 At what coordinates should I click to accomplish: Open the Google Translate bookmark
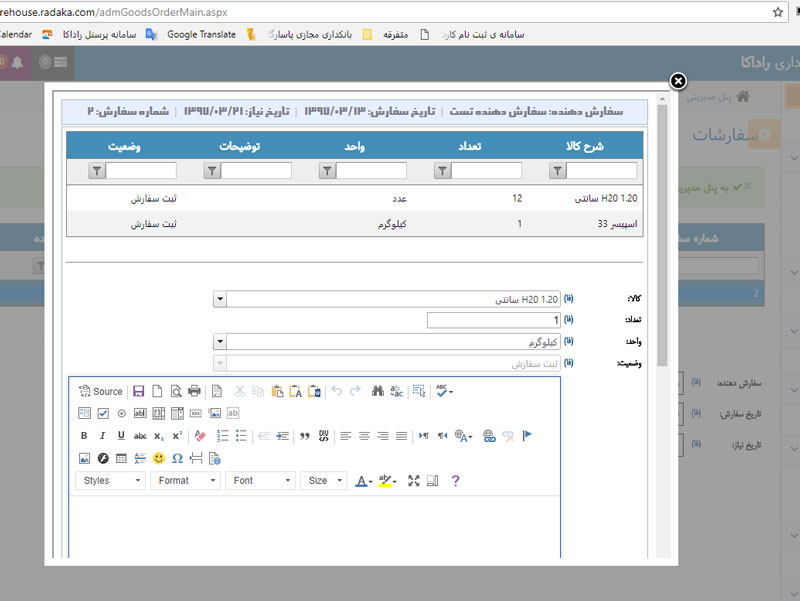(192, 34)
